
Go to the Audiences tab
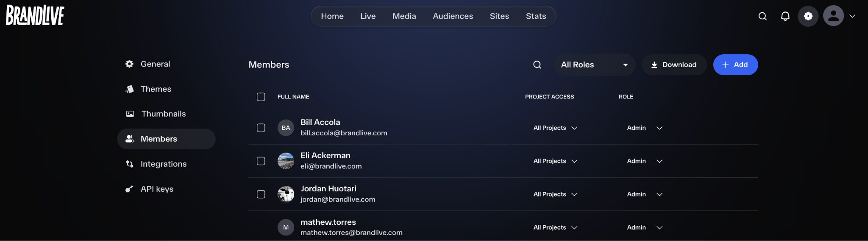click(x=453, y=16)
